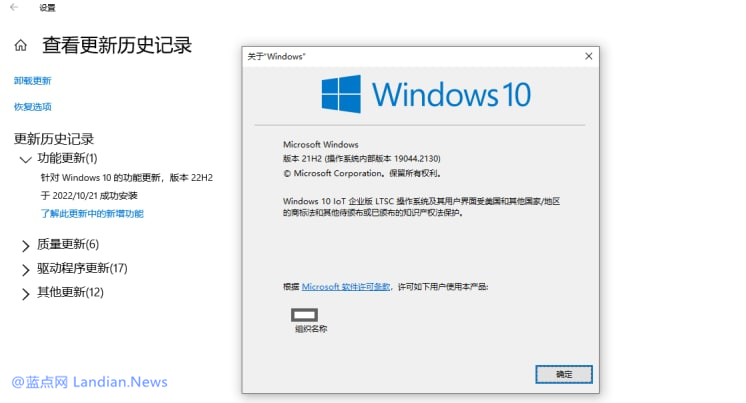Go back with the Settings arrow
746x403 pixels.
pos(14,7)
